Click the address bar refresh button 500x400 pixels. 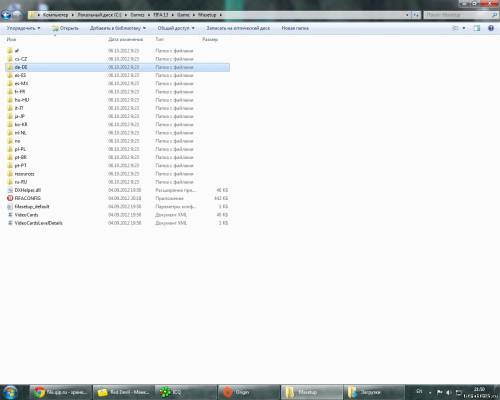416,15
